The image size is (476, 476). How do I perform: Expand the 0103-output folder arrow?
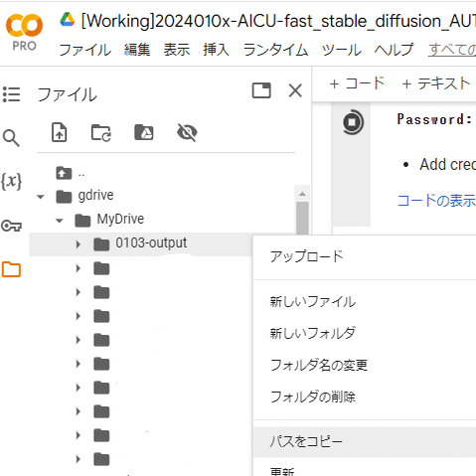tap(79, 244)
